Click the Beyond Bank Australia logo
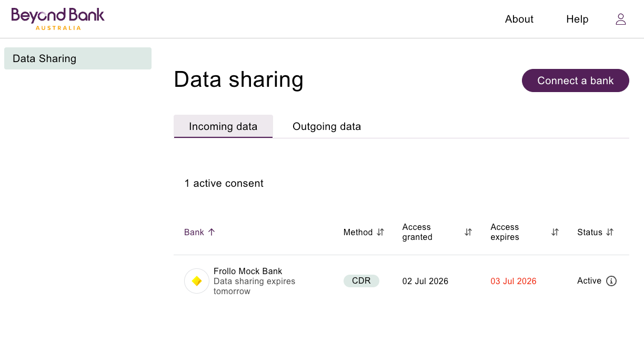 [58, 19]
